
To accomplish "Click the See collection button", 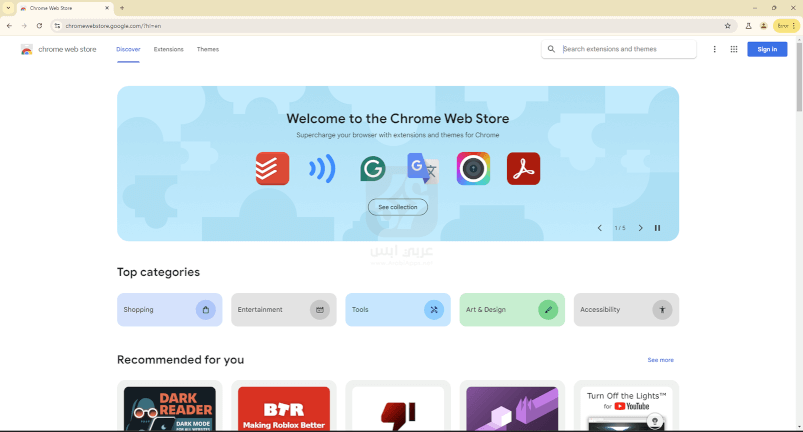I will click(398, 207).
